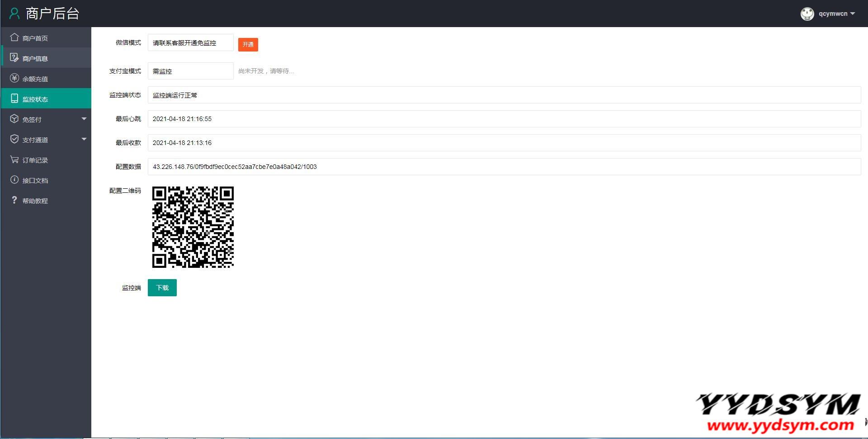This screenshot has width=868, height=439.
Task: Open the qcymwcn account dropdown
Action: (x=836, y=14)
